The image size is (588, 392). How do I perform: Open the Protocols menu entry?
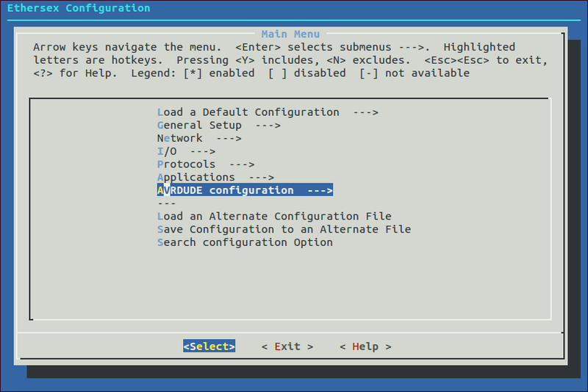(x=187, y=164)
